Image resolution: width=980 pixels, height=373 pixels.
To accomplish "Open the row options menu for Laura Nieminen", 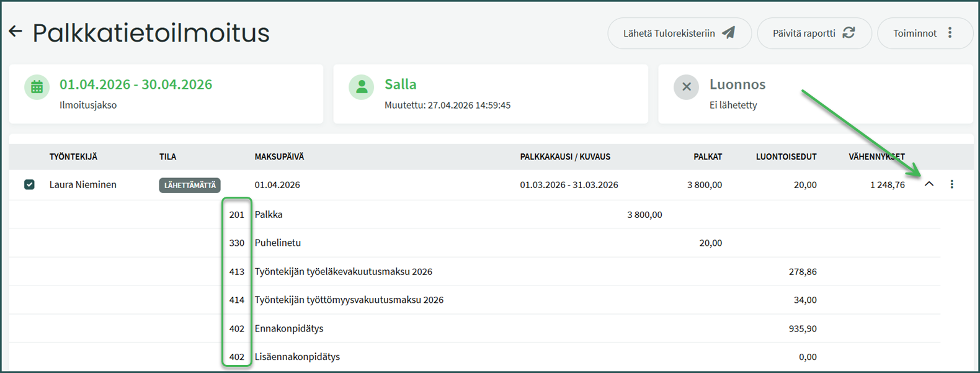I will [x=951, y=184].
